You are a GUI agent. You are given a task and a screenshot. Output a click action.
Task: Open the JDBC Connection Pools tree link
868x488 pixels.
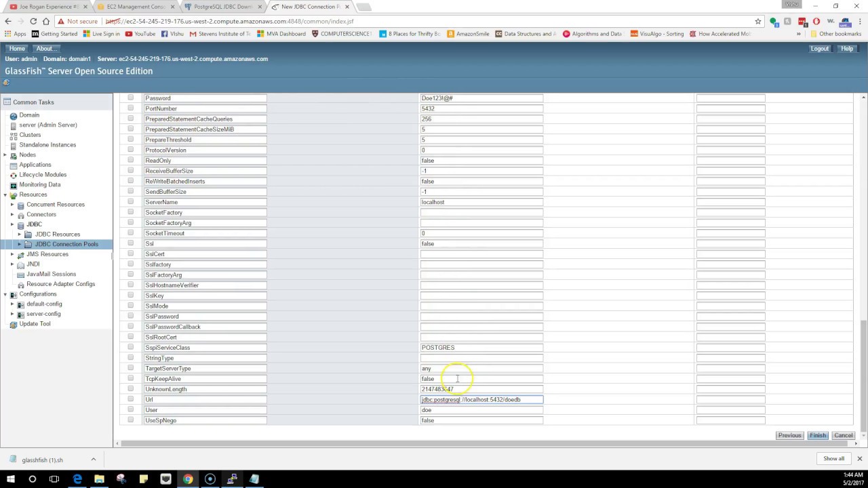pos(66,244)
